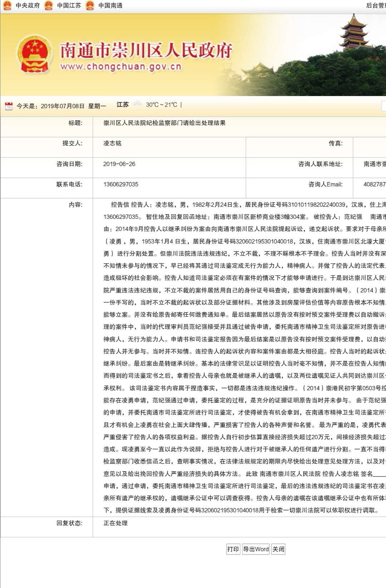Click the 正在处理 reply status text
Image resolution: width=386 pixels, height=588 pixels.
click(115, 523)
